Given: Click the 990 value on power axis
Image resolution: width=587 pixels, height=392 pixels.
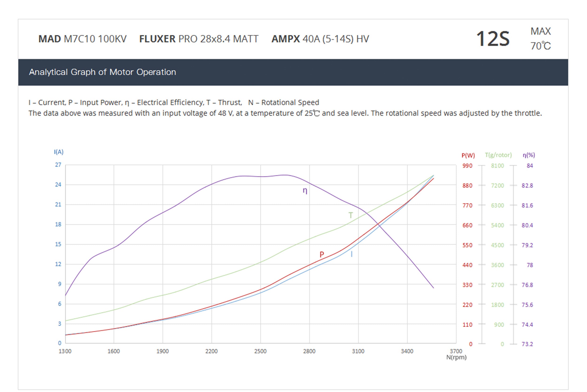Looking at the screenshot, I should [467, 166].
